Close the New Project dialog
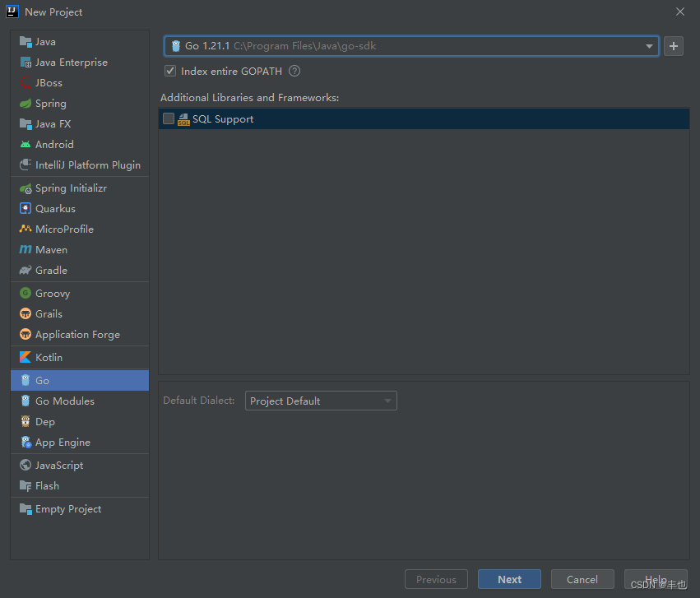The image size is (700, 598). click(680, 12)
